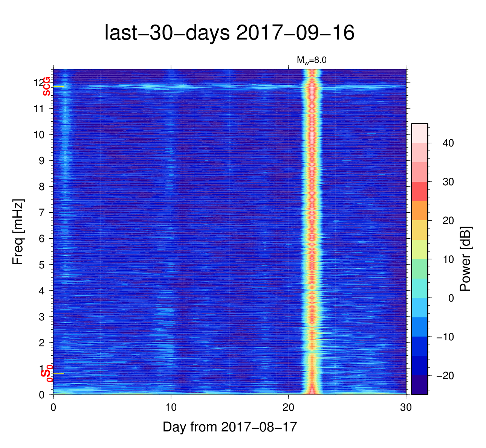Click x-axis tick label 30
486x448 pixels.
coord(406,407)
